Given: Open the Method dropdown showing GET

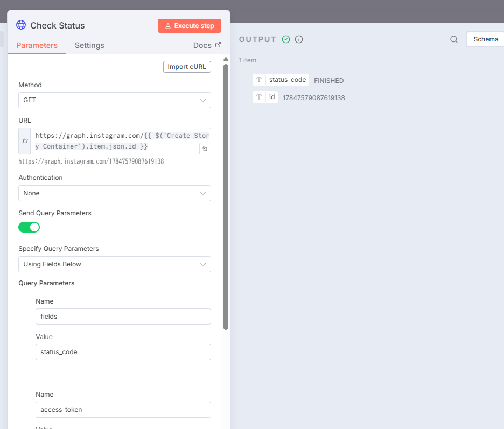Looking at the screenshot, I should point(115,100).
